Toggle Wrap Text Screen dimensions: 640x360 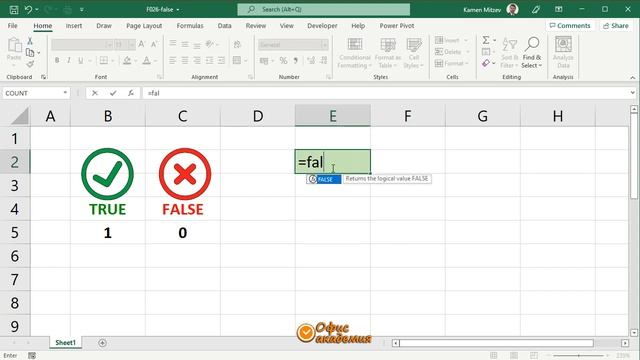point(237,44)
